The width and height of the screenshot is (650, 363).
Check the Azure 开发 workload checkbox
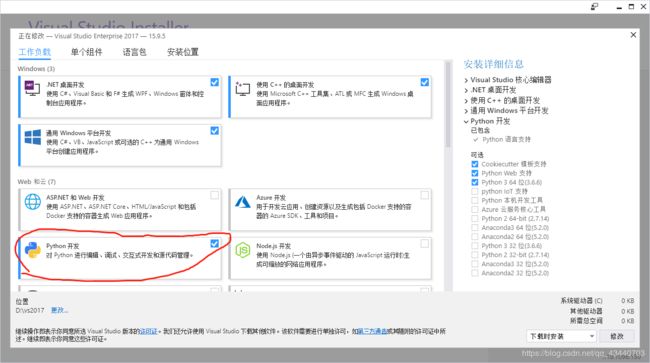pyautogui.click(x=424, y=195)
